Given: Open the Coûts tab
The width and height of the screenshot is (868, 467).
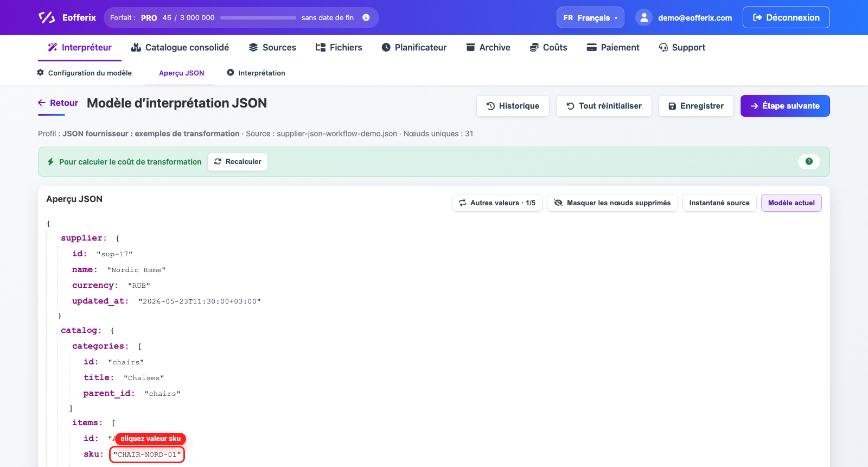Looking at the screenshot, I should pos(548,47).
